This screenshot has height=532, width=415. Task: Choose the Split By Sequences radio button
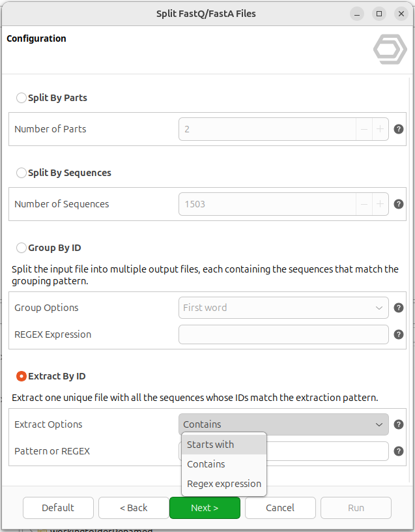tap(21, 173)
